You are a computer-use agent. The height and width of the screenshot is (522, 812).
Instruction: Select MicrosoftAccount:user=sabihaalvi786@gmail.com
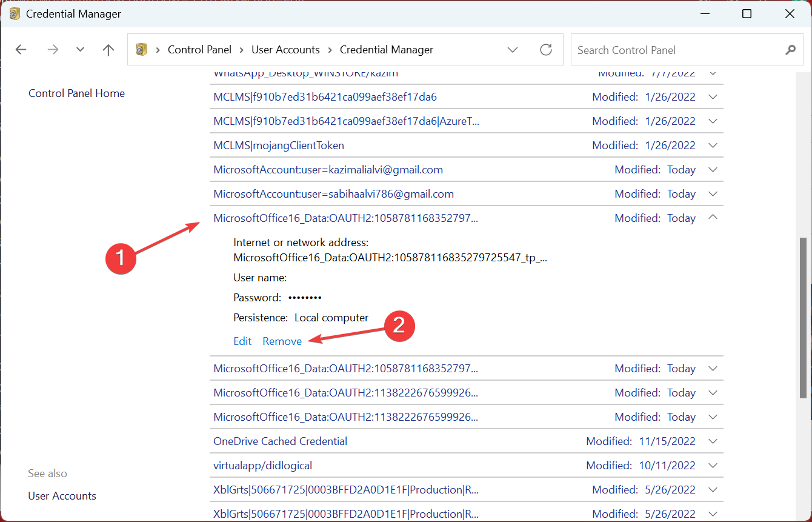pyautogui.click(x=333, y=194)
